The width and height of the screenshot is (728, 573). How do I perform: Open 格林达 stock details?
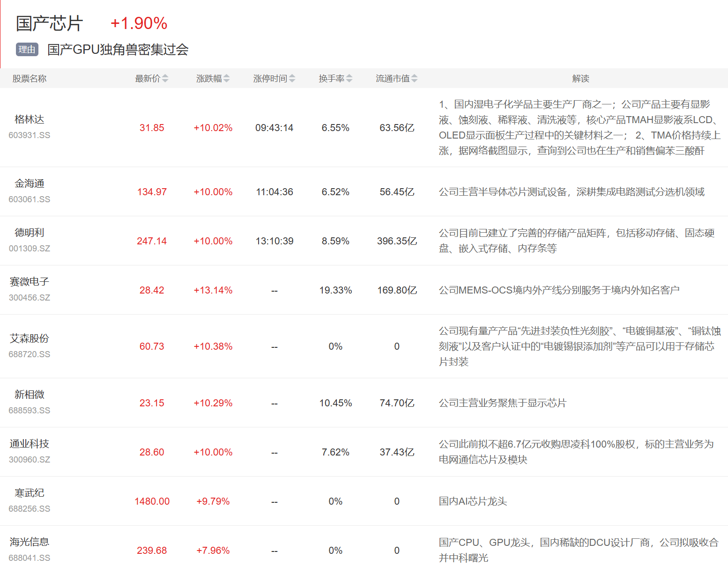click(x=29, y=119)
